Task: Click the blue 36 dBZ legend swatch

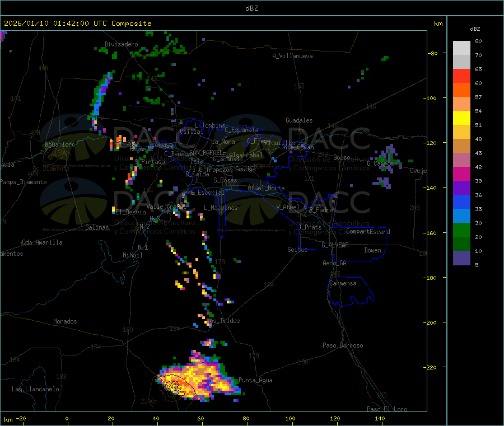Action: click(x=461, y=202)
